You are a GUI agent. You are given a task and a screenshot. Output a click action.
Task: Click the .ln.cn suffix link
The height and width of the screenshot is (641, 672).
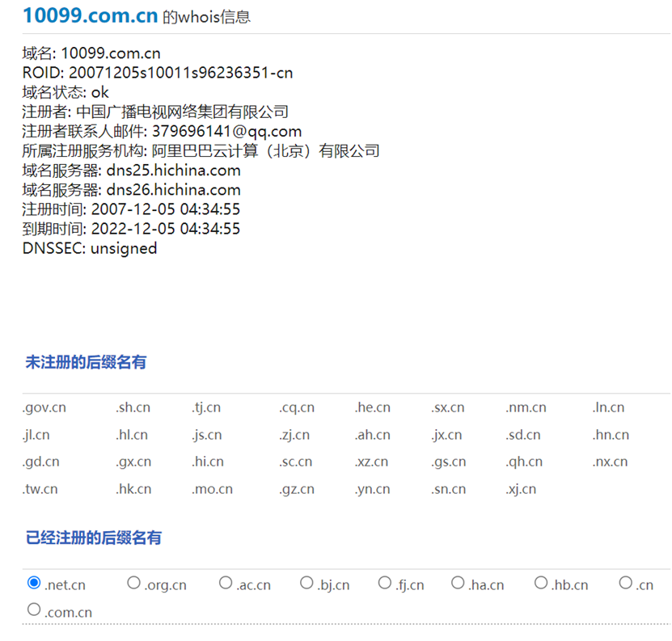609,407
